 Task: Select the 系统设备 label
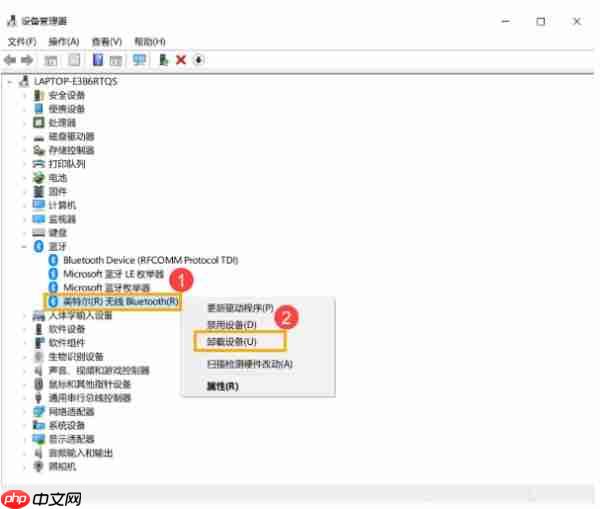click(67, 425)
